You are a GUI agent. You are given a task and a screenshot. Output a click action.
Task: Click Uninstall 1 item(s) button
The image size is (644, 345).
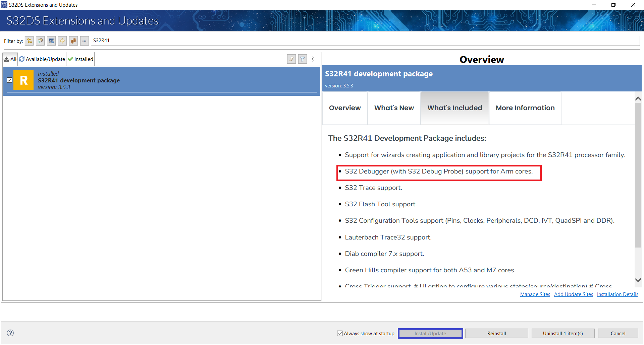tap(563, 333)
